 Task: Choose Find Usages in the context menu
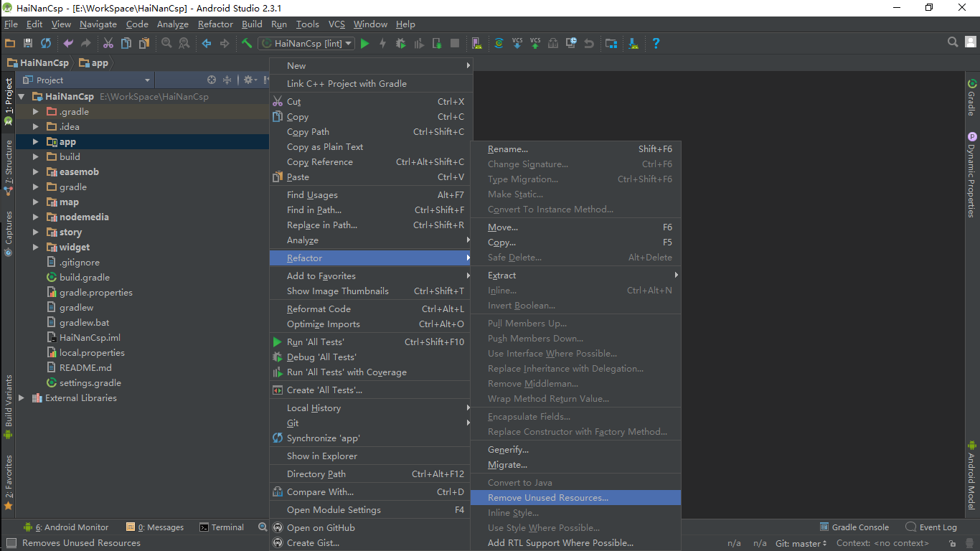point(369,195)
